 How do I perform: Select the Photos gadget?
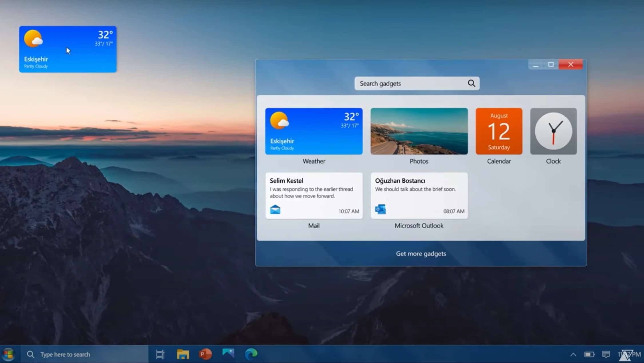419,131
